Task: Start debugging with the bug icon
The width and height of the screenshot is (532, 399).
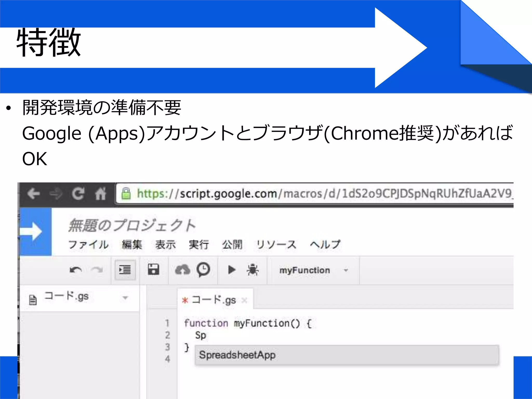Action: (252, 270)
